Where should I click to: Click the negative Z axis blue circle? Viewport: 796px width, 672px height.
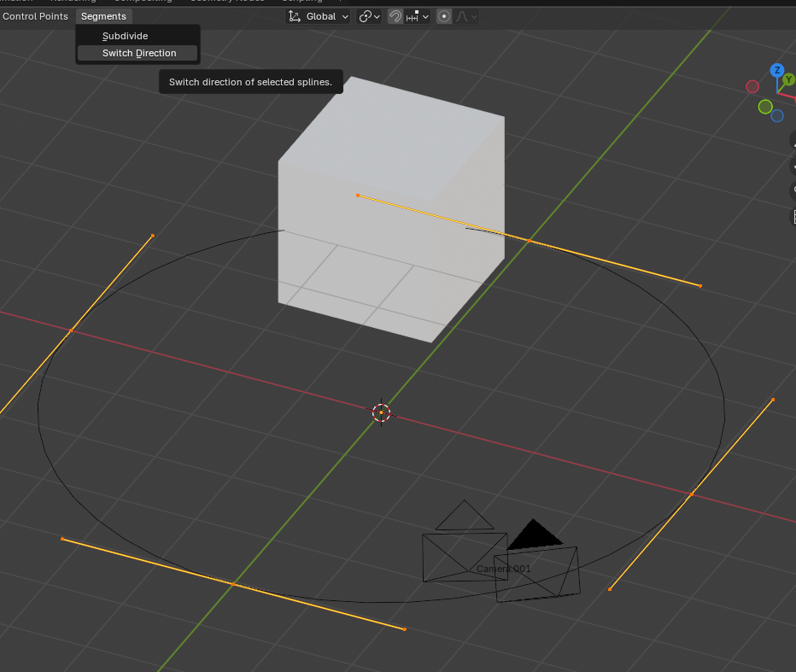777,115
